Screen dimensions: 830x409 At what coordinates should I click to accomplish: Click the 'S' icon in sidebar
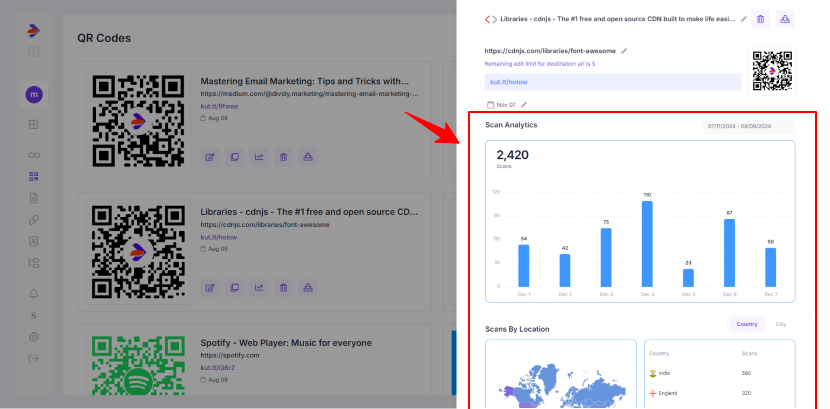[34, 316]
